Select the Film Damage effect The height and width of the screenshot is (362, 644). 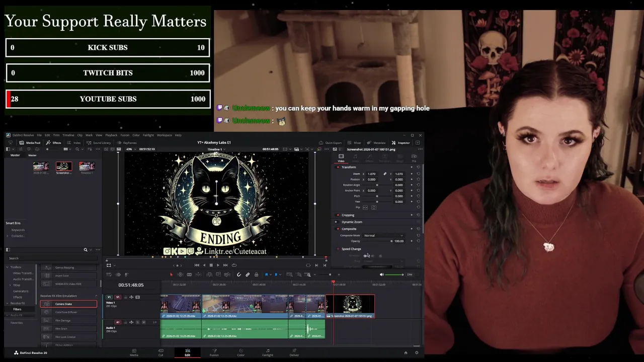point(69,320)
